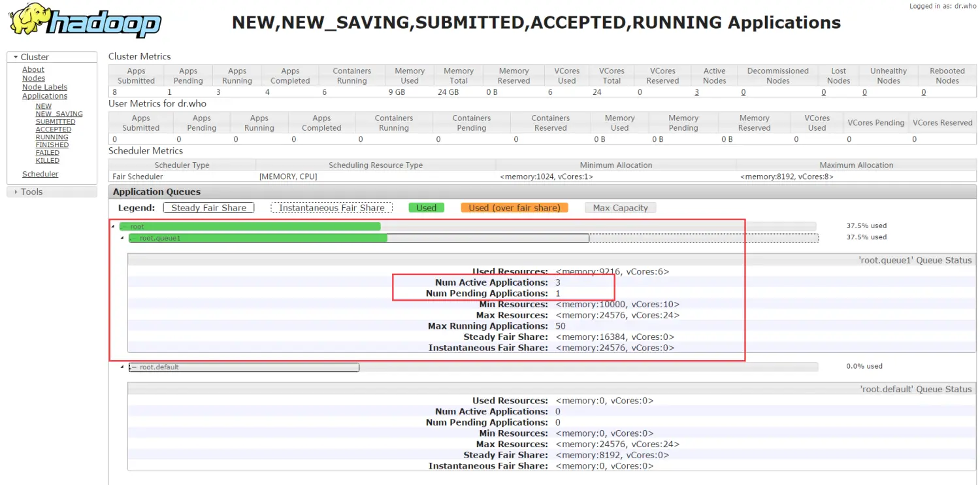This screenshot has height=485, width=980.
Task: Click the Minimum Allocation column header
Action: point(616,165)
